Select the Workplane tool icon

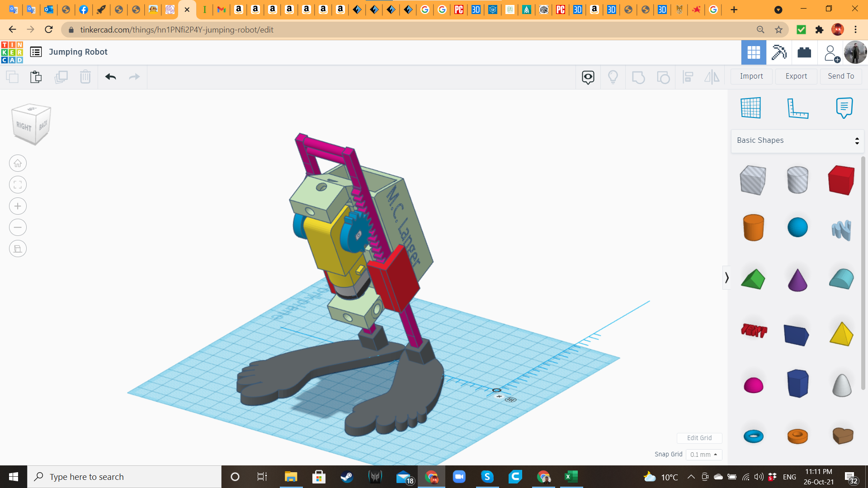pyautogui.click(x=750, y=108)
